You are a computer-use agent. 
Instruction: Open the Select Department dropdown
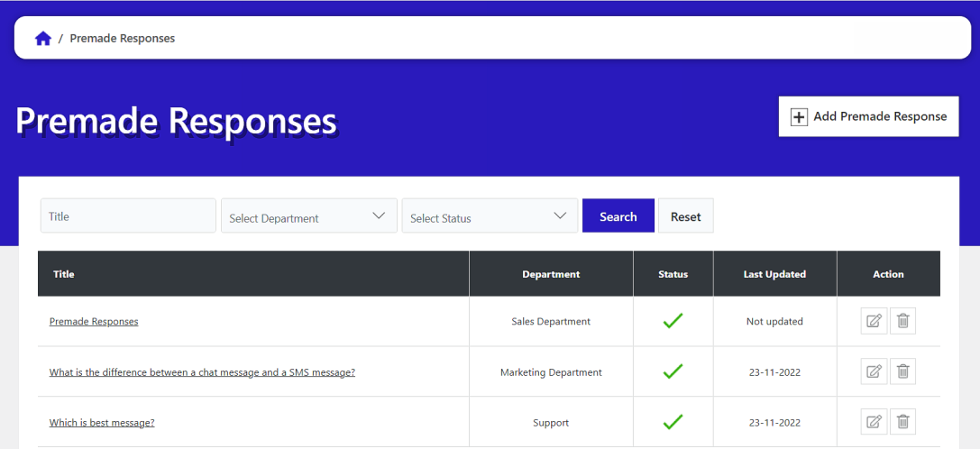[x=308, y=216]
